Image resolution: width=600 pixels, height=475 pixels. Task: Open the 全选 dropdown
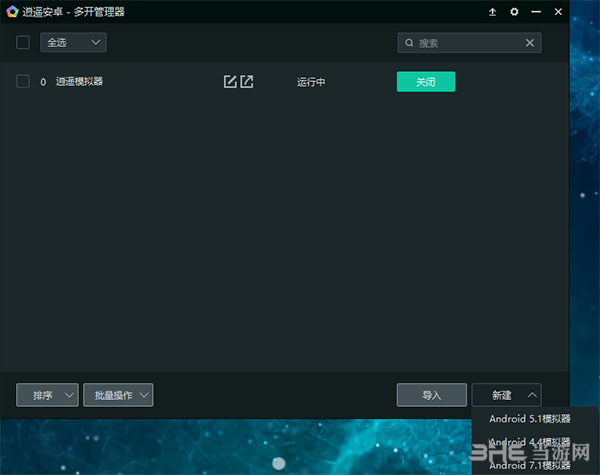(73, 42)
